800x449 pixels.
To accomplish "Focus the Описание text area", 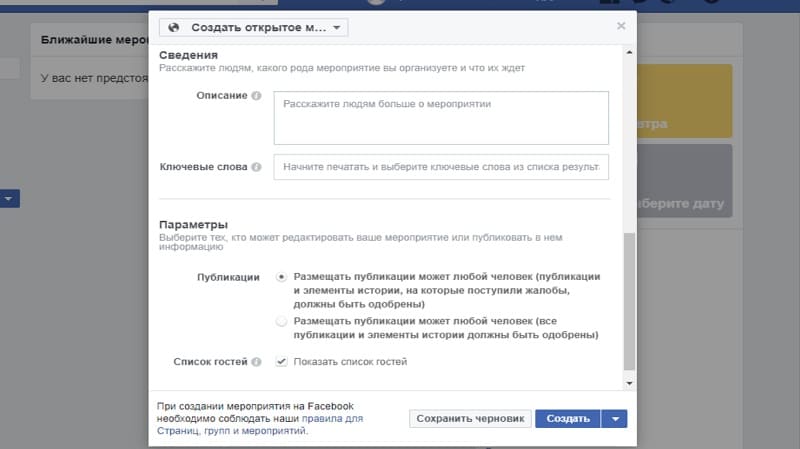I will coord(441,118).
